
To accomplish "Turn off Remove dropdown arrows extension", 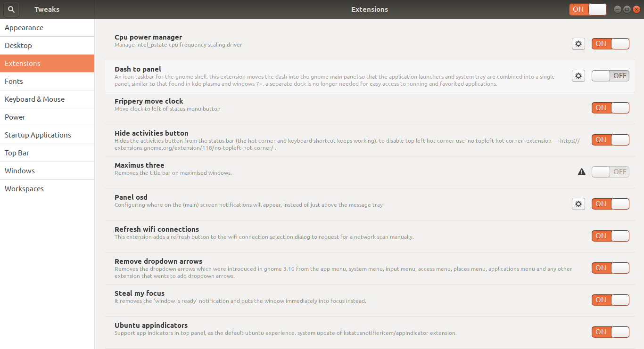I will coord(611,268).
